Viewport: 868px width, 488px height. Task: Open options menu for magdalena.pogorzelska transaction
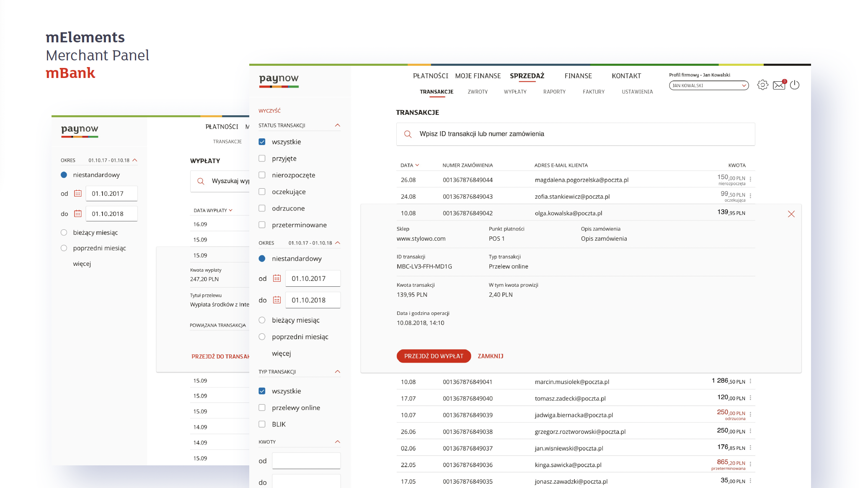point(750,179)
